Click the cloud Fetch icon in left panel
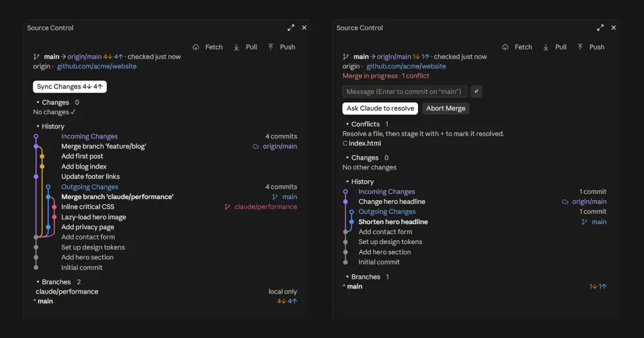This screenshot has height=338, width=644. 196,47
